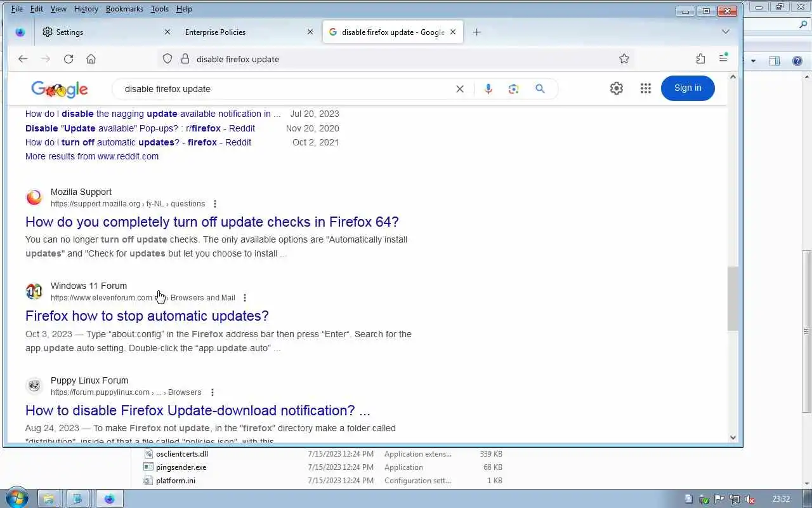
Task: Open Reddit 'How do I turn off automatic updates' link
Action: pos(138,142)
